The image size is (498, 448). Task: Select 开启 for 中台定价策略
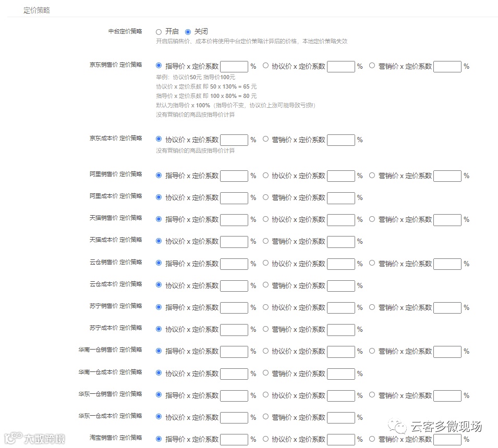(159, 32)
